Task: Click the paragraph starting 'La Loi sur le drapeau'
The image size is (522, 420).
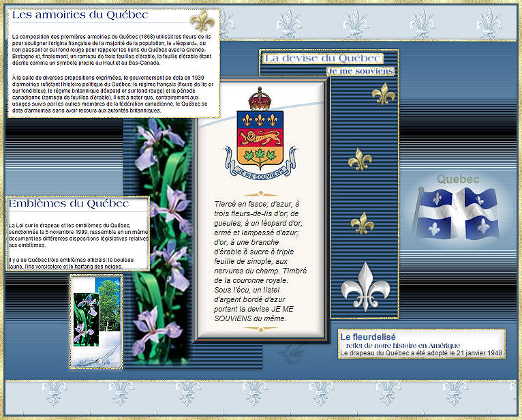Action: pyautogui.click(x=78, y=235)
